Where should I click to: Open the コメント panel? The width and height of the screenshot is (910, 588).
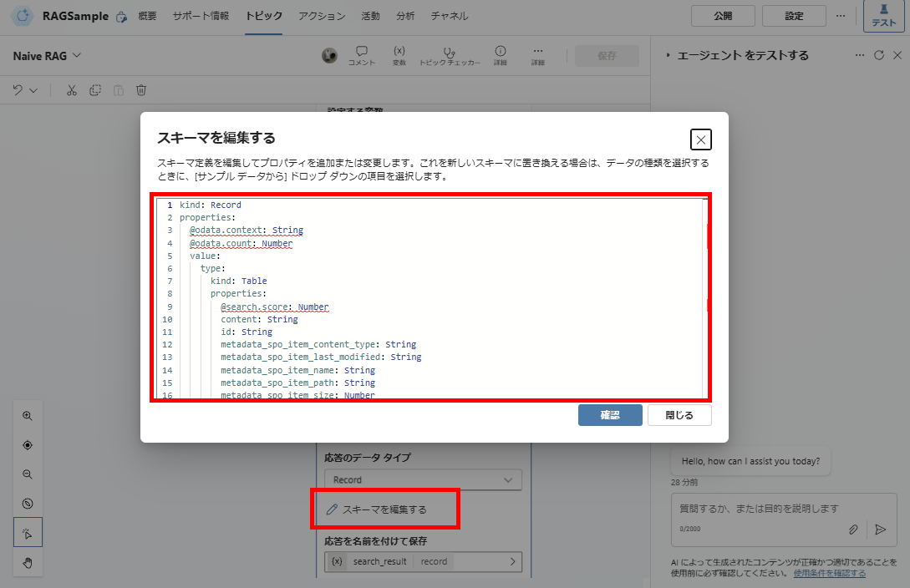coord(361,55)
